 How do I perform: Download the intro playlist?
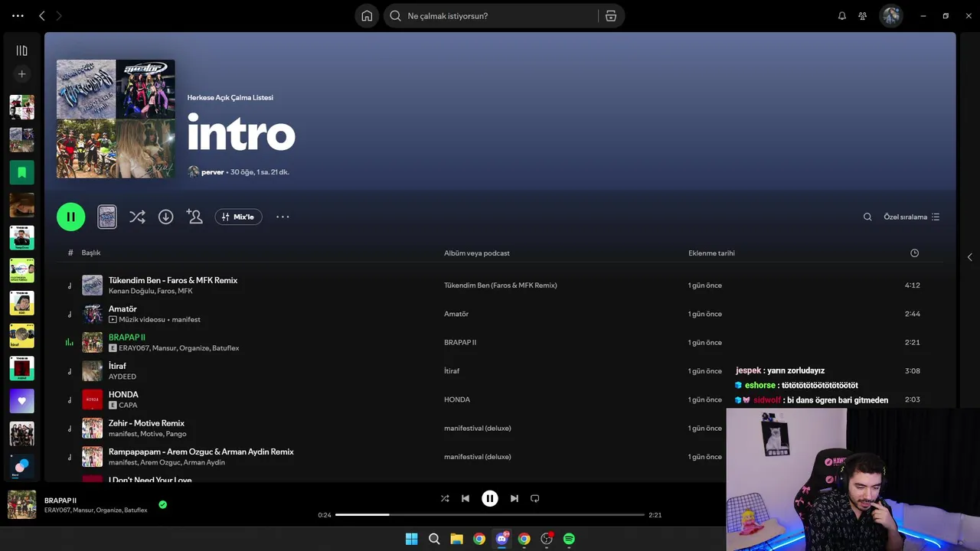coord(165,217)
